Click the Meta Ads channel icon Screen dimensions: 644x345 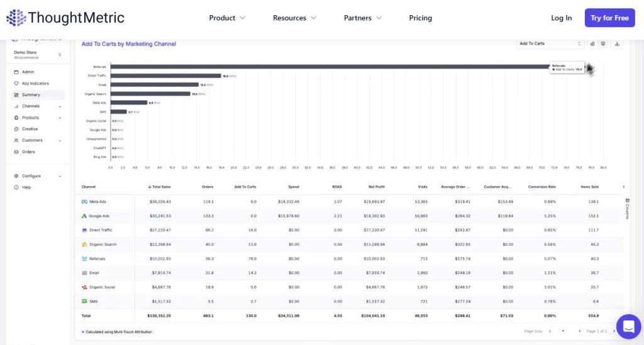coord(84,202)
